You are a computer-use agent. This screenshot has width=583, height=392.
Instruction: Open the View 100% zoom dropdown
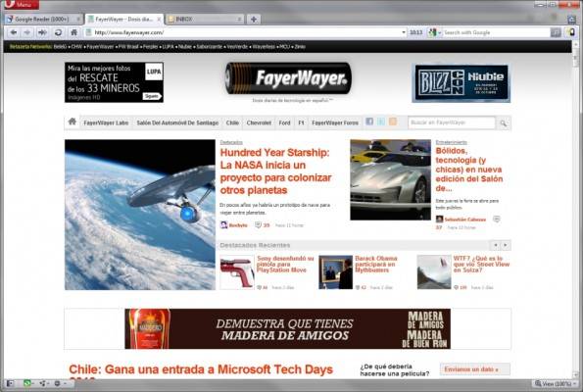click(x=556, y=383)
